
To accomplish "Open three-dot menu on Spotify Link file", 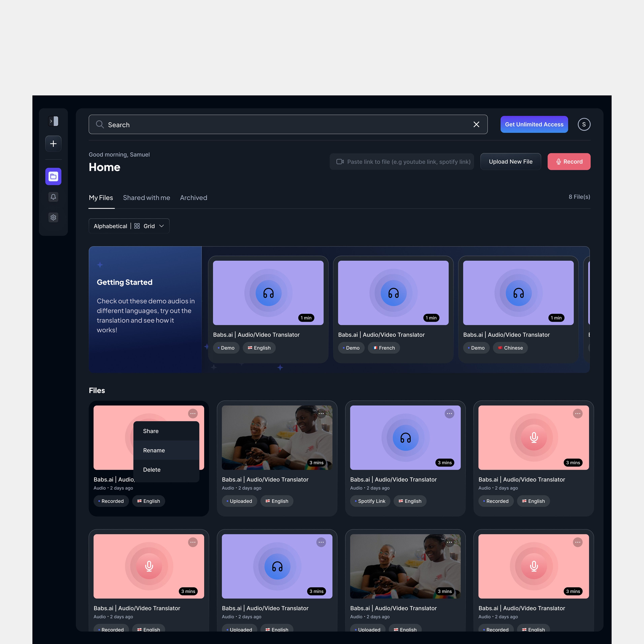I will pos(449,413).
